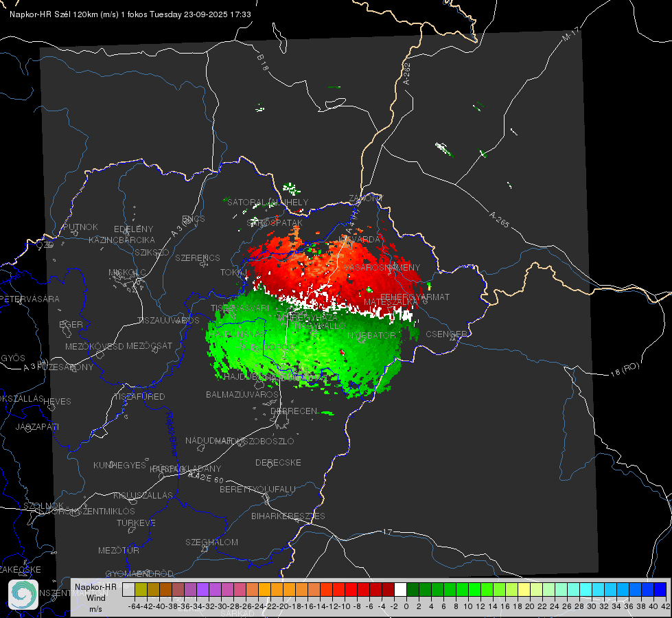
Task: Click the MEZŐTÚR city label
Action: point(119,551)
